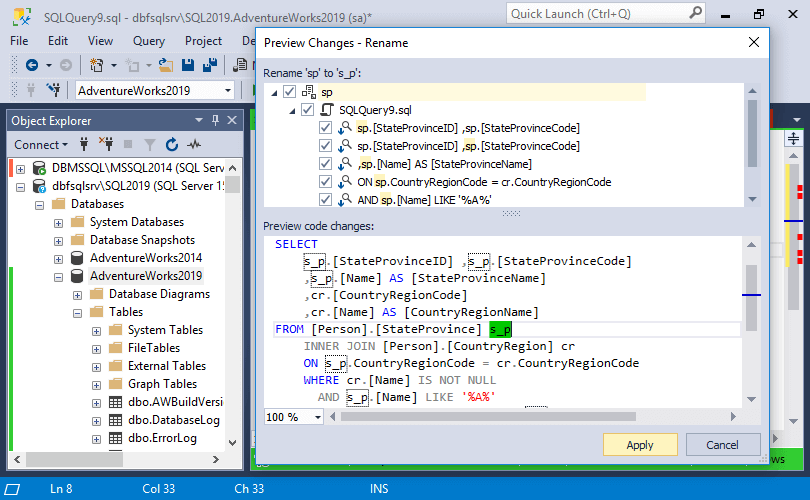Click the preview code horizontal scrollbar thumb

(488, 416)
